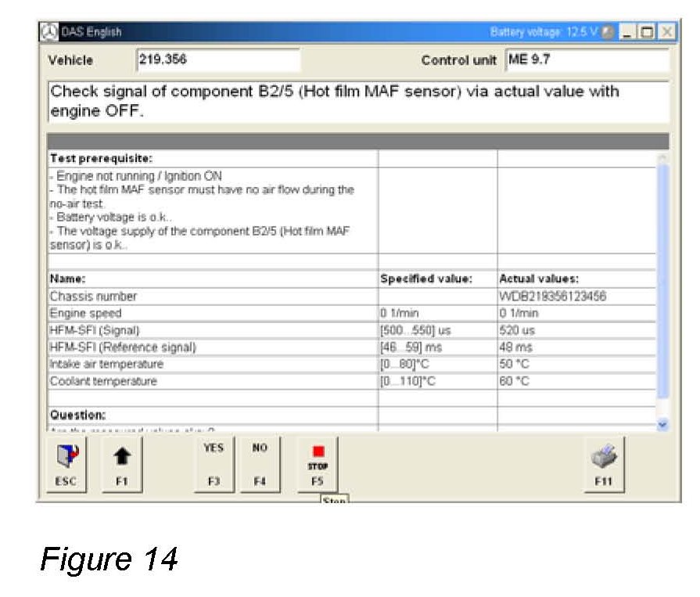Click the vertical scrollbar thumb

pyautogui.click(x=663, y=282)
